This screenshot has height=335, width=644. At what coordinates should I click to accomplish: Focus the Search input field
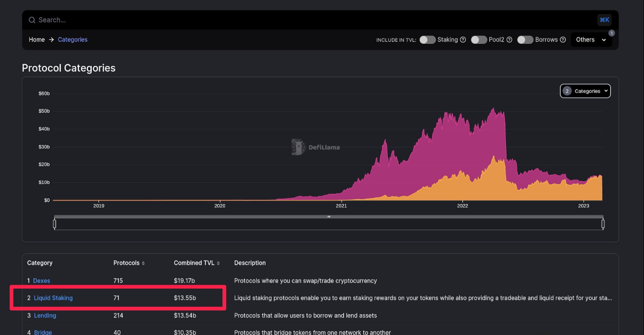coord(274,20)
